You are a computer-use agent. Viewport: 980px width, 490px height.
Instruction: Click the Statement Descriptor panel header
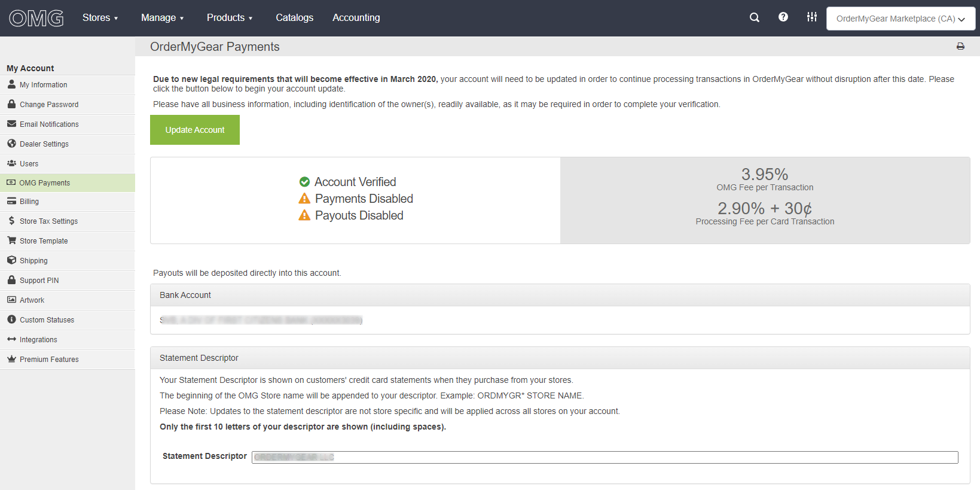[x=560, y=358]
